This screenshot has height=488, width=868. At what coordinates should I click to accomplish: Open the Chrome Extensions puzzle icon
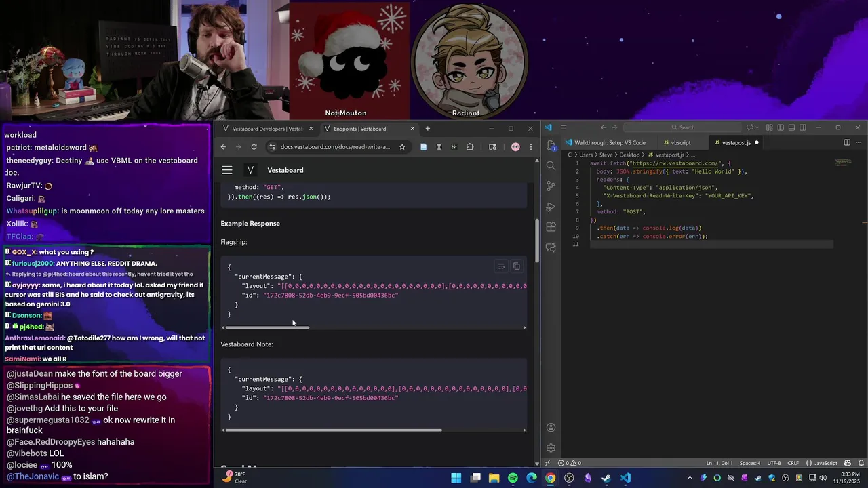(x=470, y=147)
